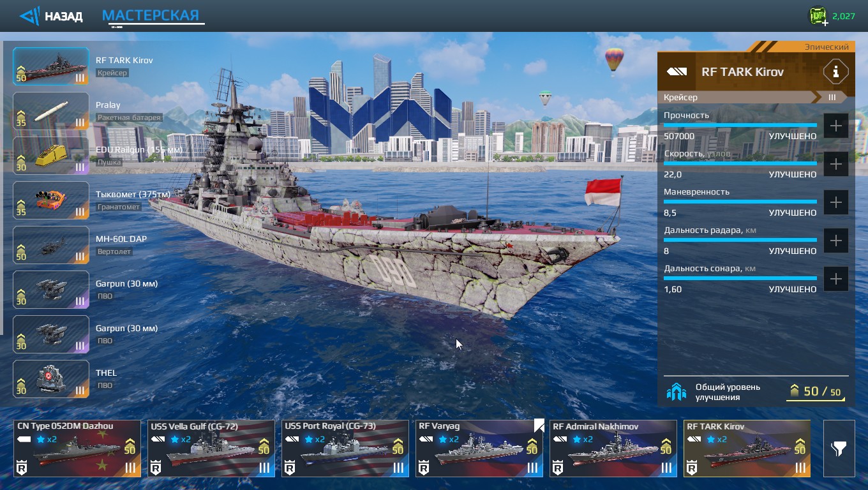Choose the USS Vella Gulf (CG-72) ship card
Screen dimensions: 868x490
click(x=211, y=449)
